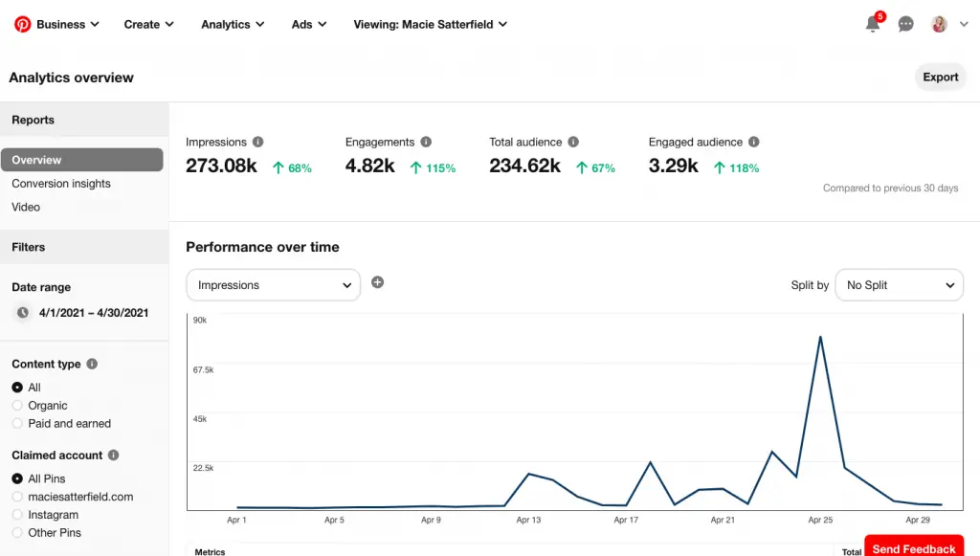This screenshot has height=556, width=980.
Task: Click the 68% impressions change
Action: coord(293,168)
